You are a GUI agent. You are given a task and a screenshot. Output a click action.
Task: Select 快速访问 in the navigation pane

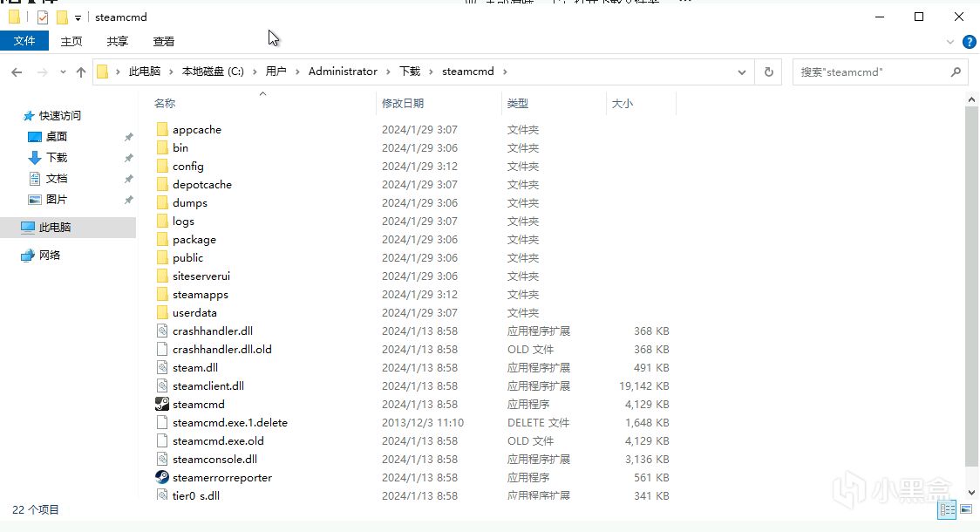pos(60,116)
